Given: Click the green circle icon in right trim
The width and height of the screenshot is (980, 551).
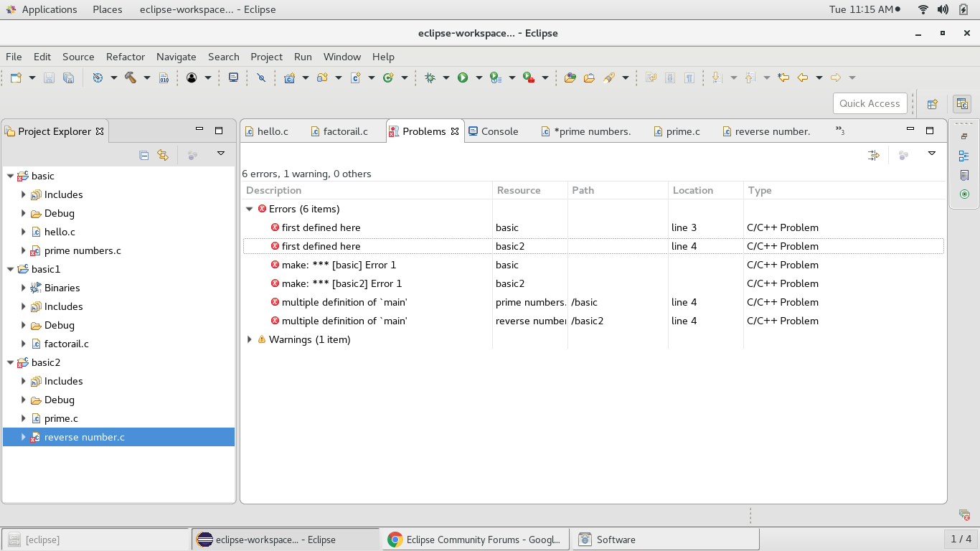Looking at the screenshot, I should click(x=964, y=194).
